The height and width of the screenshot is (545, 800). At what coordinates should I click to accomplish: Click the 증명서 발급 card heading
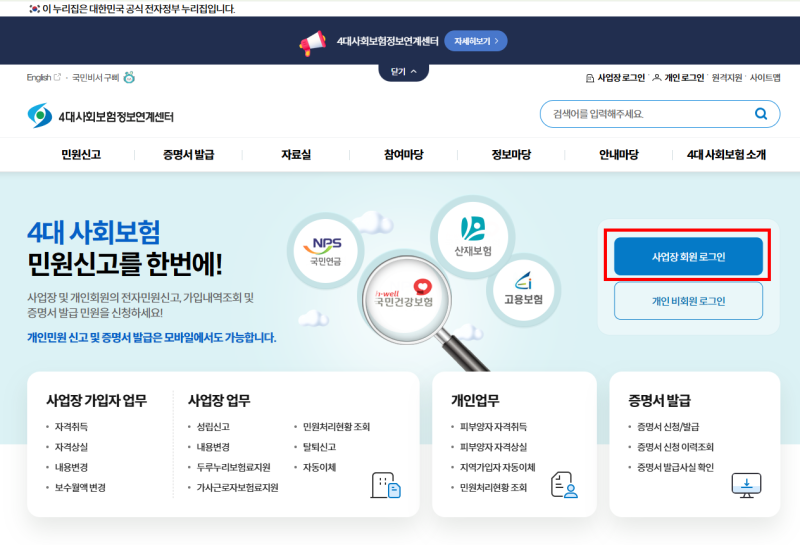click(659, 401)
